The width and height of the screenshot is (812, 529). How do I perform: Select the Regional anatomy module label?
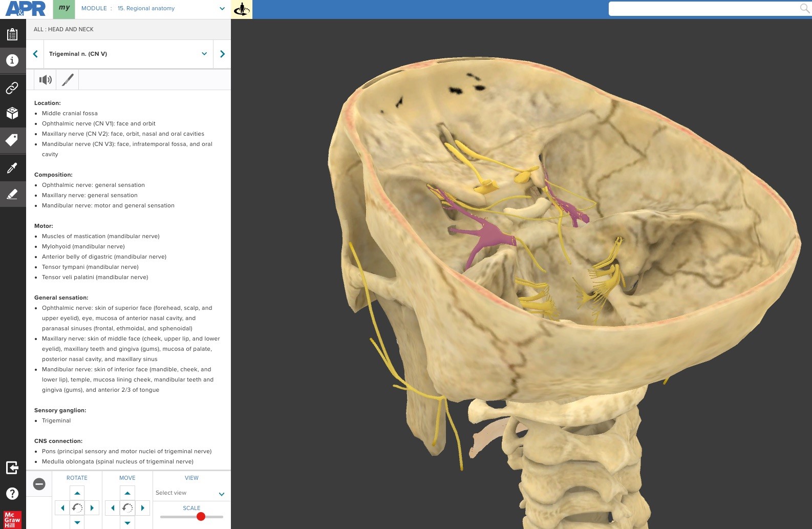[146, 9]
